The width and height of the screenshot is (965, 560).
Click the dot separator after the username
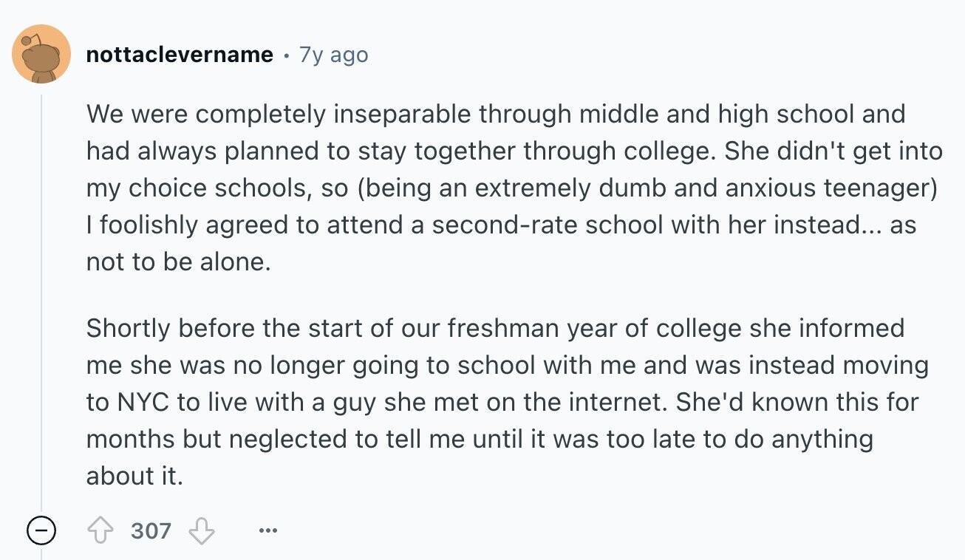click(x=286, y=55)
